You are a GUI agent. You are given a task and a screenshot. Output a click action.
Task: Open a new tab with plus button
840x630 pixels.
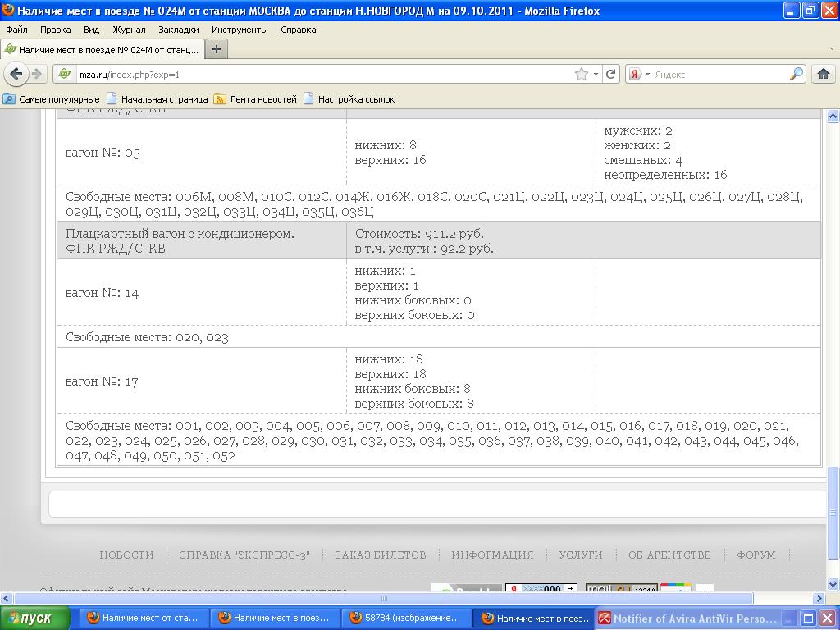[217, 49]
